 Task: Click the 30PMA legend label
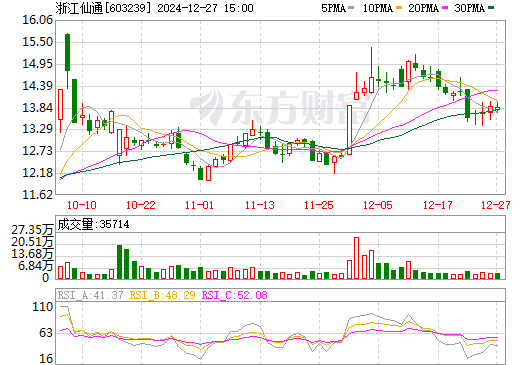469,8
